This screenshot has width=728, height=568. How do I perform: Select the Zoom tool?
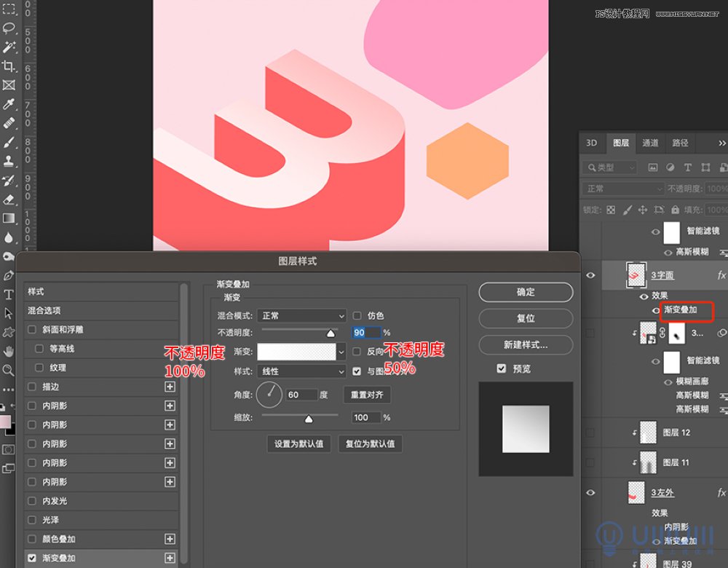coord(9,370)
